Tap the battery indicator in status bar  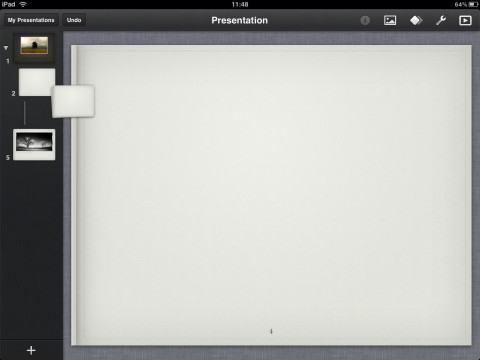coord(473,4)
